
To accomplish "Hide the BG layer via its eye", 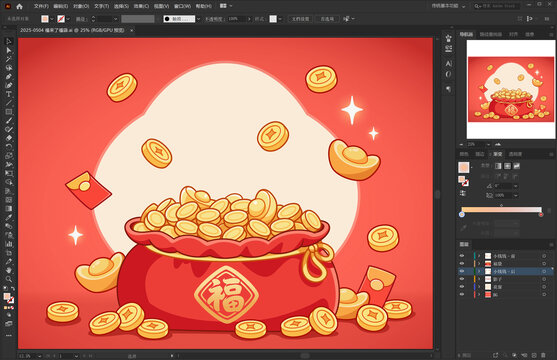I will point(462,295).
